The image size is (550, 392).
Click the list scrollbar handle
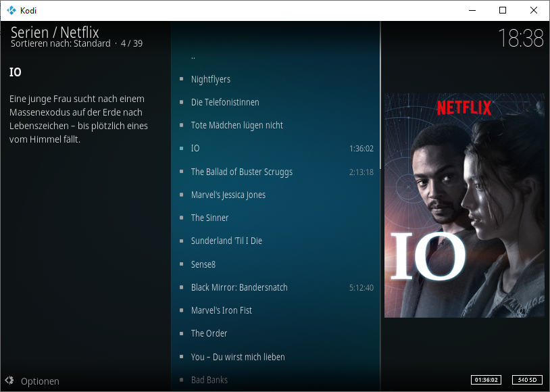(380, 95)
